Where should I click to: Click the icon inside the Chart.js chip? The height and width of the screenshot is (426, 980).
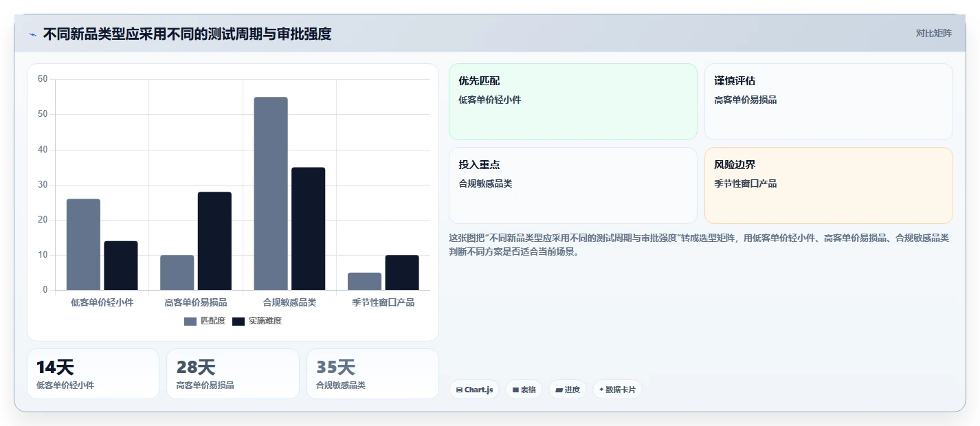(x=459, y=390)
